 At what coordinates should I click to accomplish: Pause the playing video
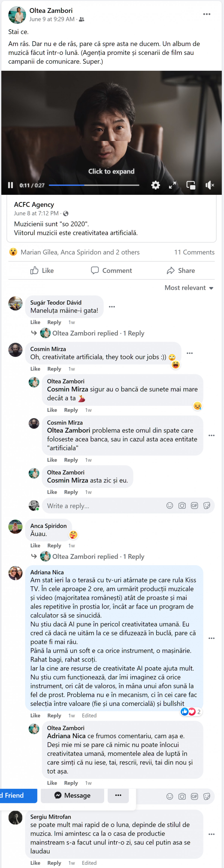pos(10,185)
